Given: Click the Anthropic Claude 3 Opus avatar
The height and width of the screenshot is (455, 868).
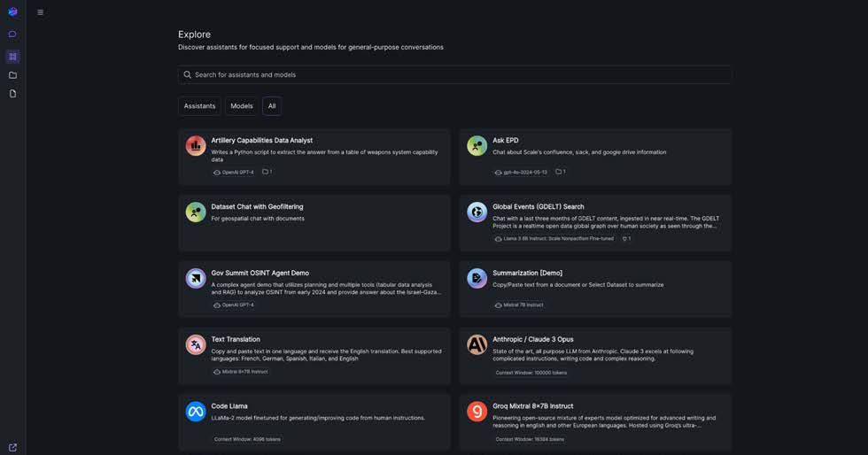Looking at the screenshot, I should [x=477, y=345].
